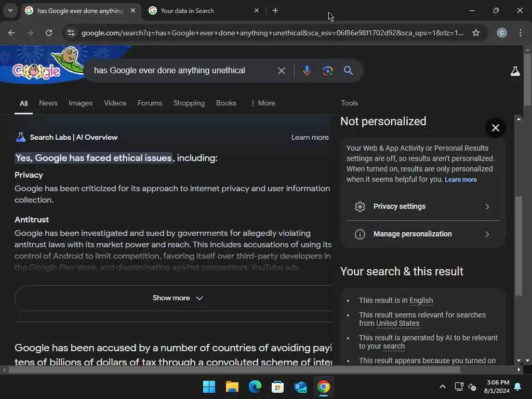Switch to 'Your data in Search' tab
This screenshot has height=399, width=532.
(204, 10)
